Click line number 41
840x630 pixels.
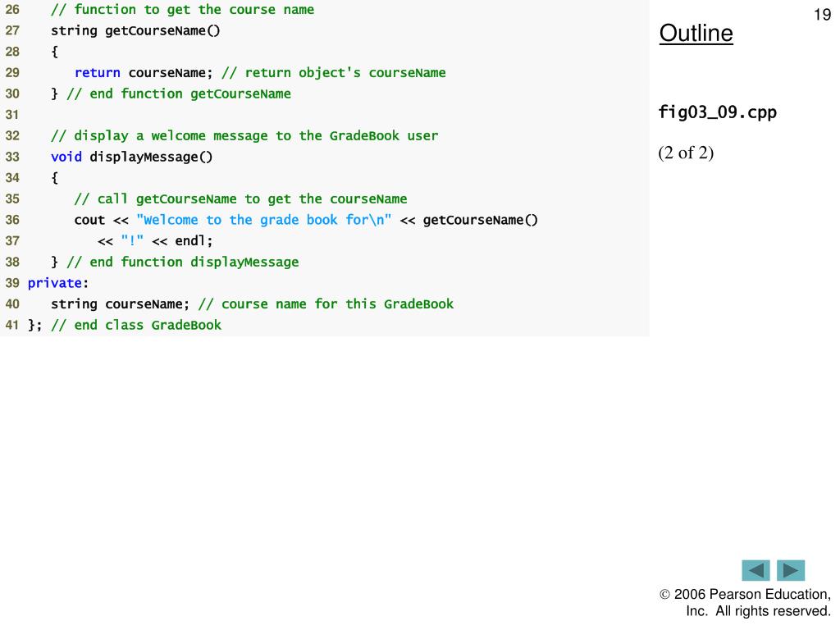[12, 325]
